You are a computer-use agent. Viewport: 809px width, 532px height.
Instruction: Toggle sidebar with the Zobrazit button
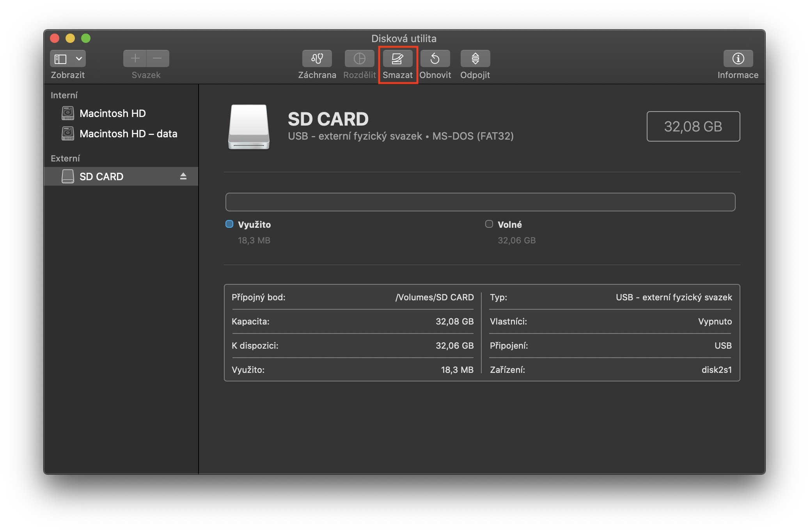[60, 59]
